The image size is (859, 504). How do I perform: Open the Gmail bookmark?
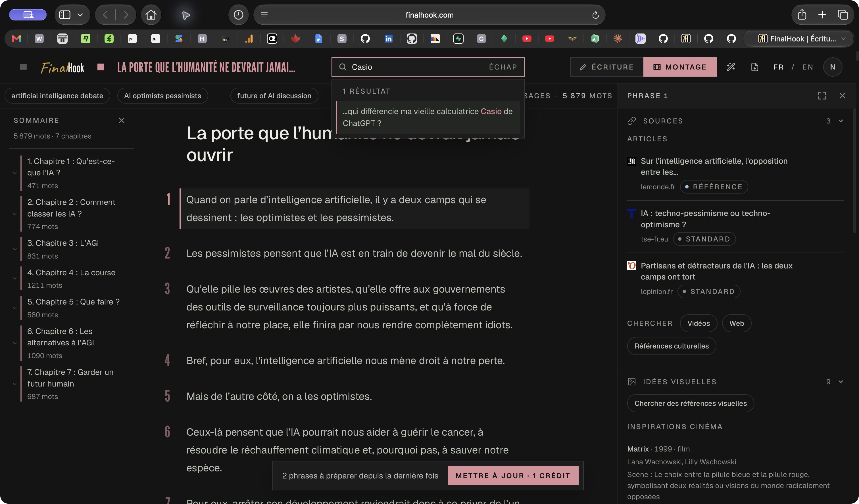[x=16, y=39]
